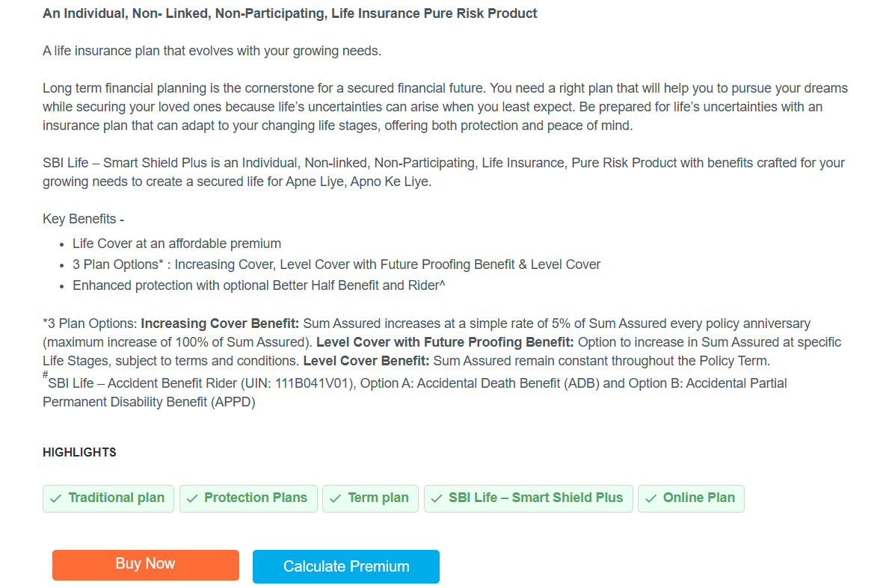Open the Calculate Premium button
The image size is (883, 588).
coord(346,566)
